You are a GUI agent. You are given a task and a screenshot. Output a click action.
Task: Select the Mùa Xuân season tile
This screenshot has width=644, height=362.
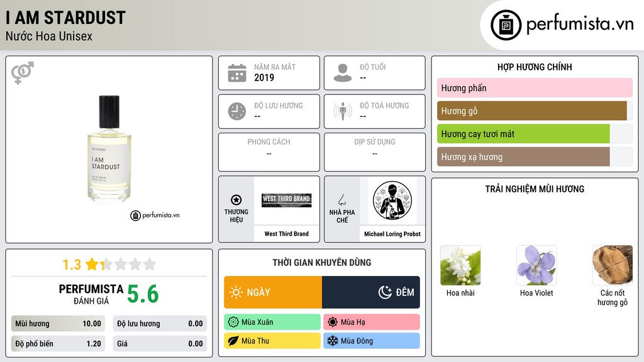[272, 322]
